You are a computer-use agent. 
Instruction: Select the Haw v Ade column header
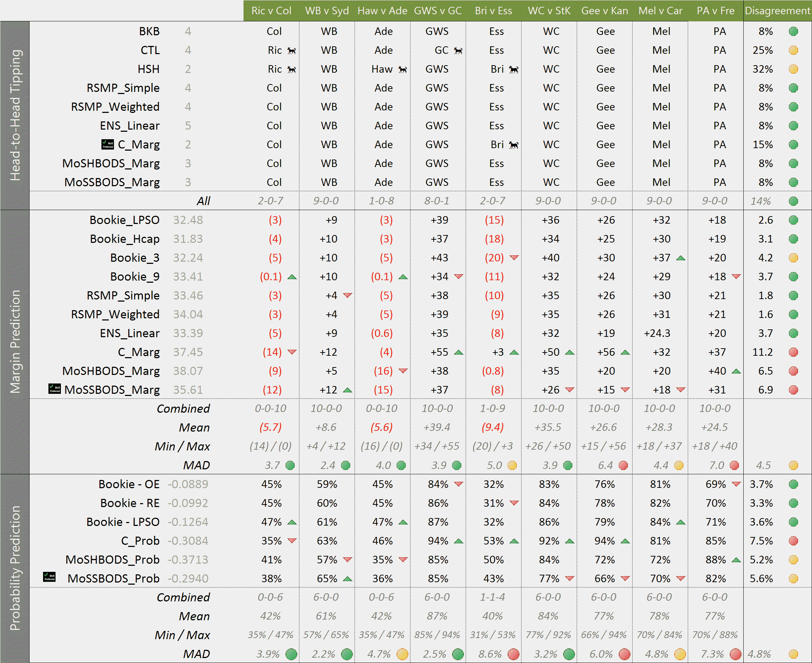(382, 11)
